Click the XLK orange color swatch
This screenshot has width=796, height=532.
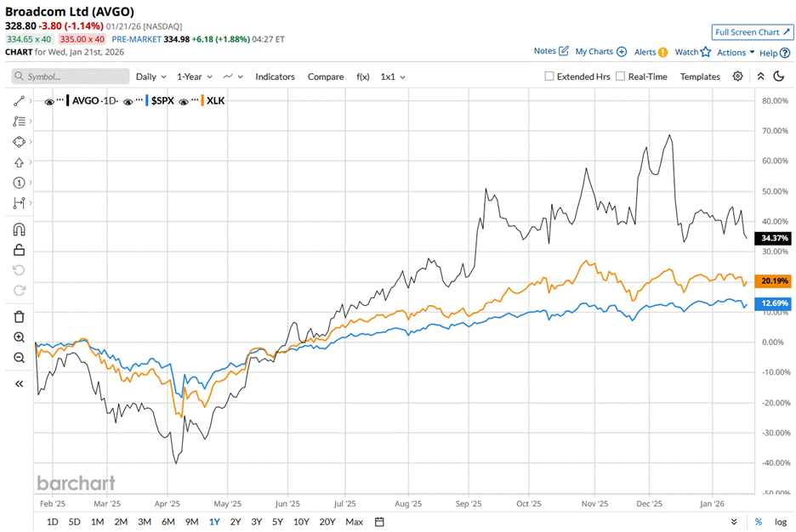tap(202, 100)
